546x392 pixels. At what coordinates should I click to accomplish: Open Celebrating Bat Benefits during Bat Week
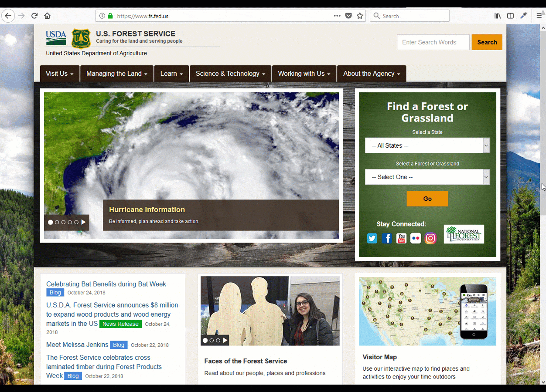(x=106, y=284)
